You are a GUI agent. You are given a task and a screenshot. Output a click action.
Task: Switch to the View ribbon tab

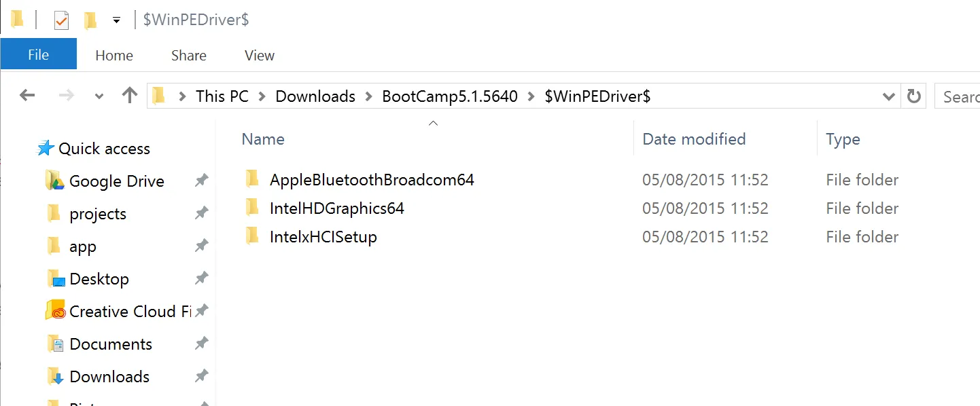pos(259,56)
